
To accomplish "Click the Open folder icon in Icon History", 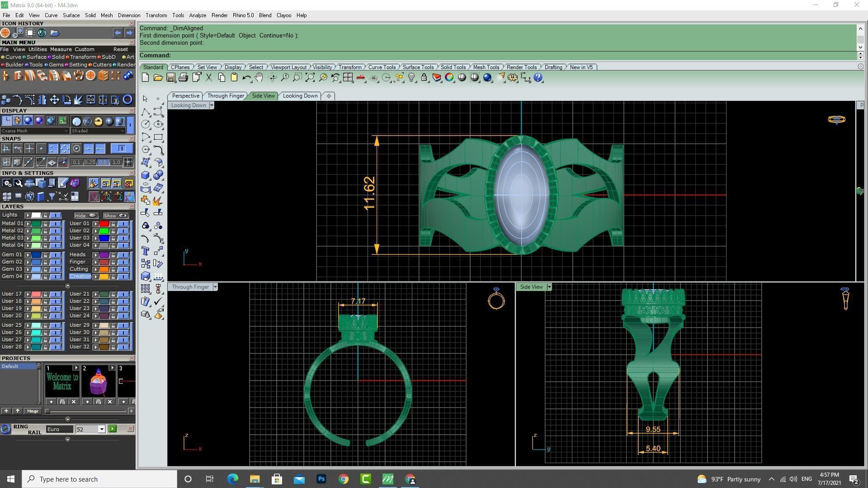I will [55, 33].
